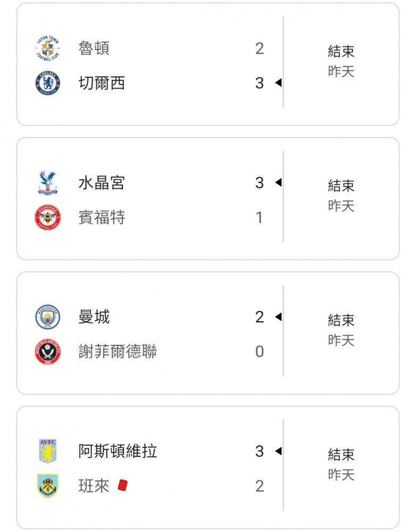Image resolution: width=416 pixels, height=532 pixels.
Task: Click the Brentford bee crest
Action: tap(47, 217)
